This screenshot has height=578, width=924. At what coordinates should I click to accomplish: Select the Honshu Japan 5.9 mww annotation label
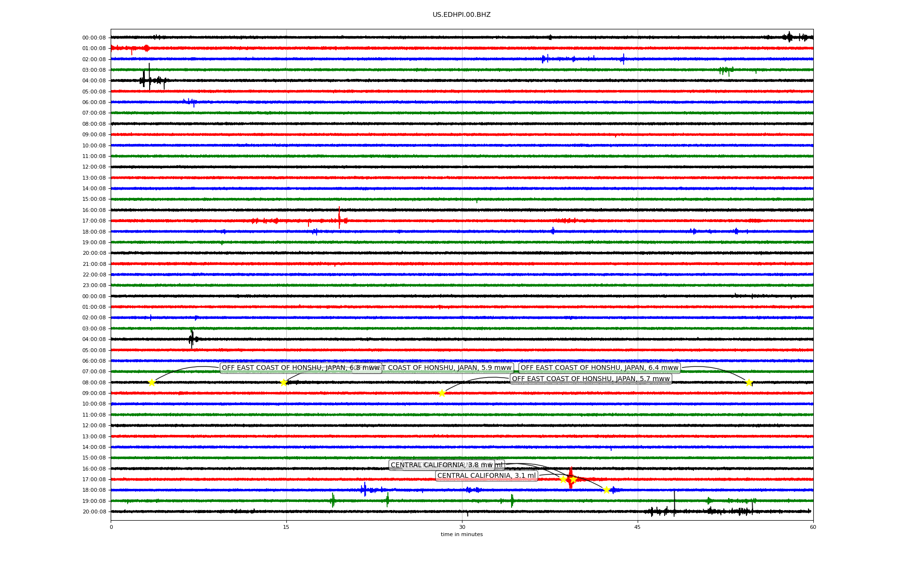tap(448, 368)
